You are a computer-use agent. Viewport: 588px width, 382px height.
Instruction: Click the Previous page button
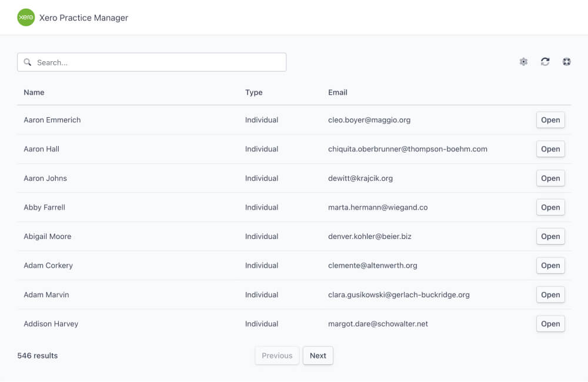tap(277, 356)
